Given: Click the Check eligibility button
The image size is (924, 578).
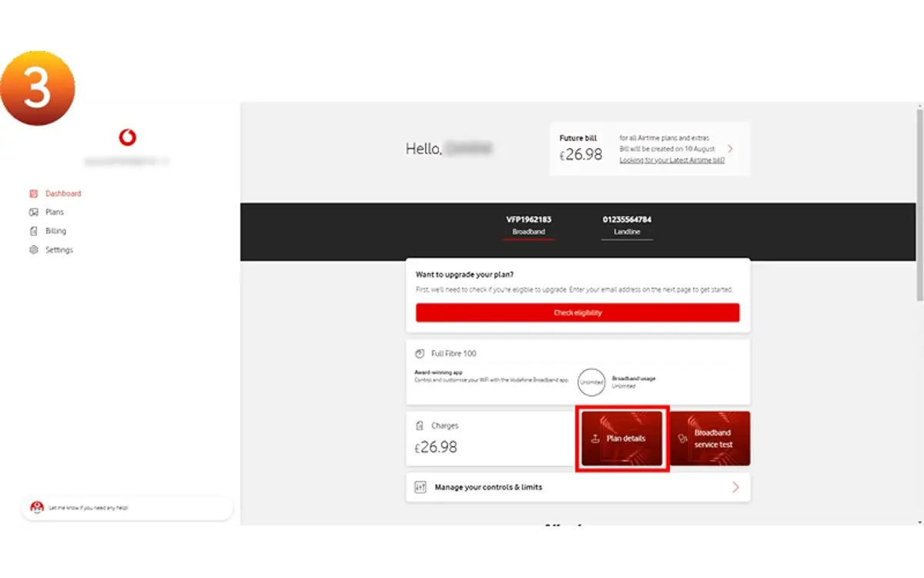Looking at the screenshot, I should 577,313.
